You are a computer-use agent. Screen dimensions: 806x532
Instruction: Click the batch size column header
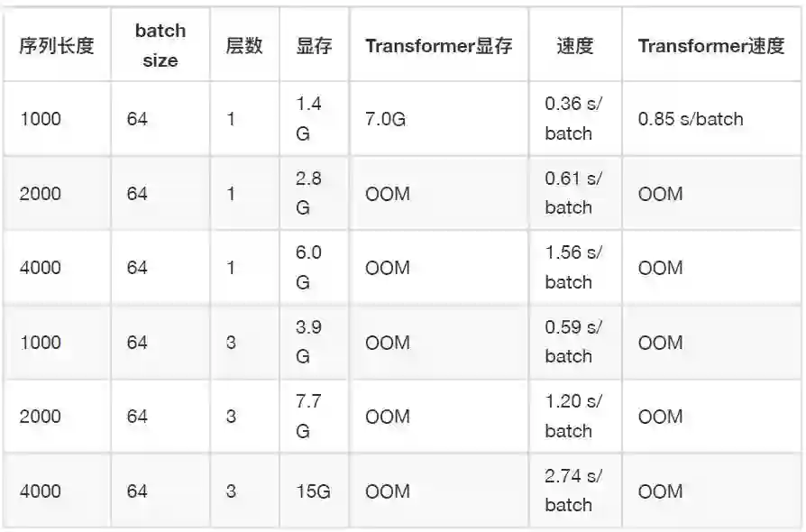160,46
